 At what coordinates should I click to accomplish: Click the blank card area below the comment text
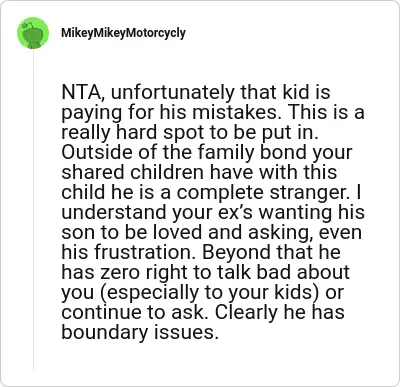(x=213, y=362)
